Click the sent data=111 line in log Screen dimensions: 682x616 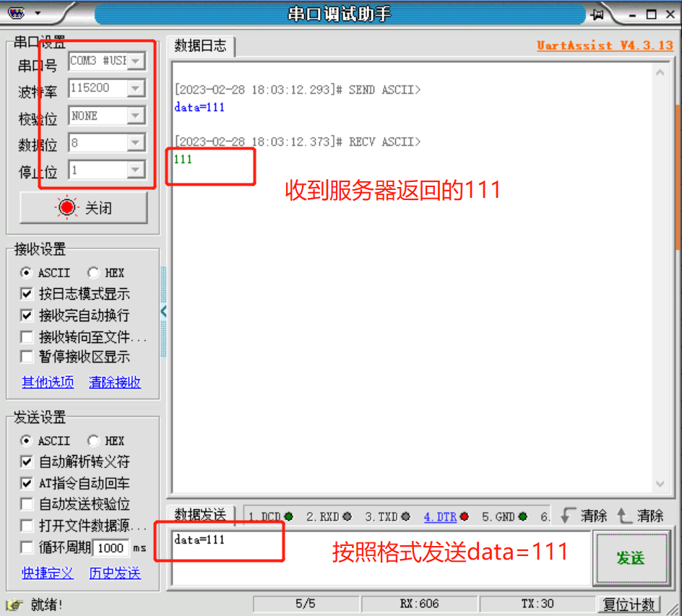tap(199, 108)
